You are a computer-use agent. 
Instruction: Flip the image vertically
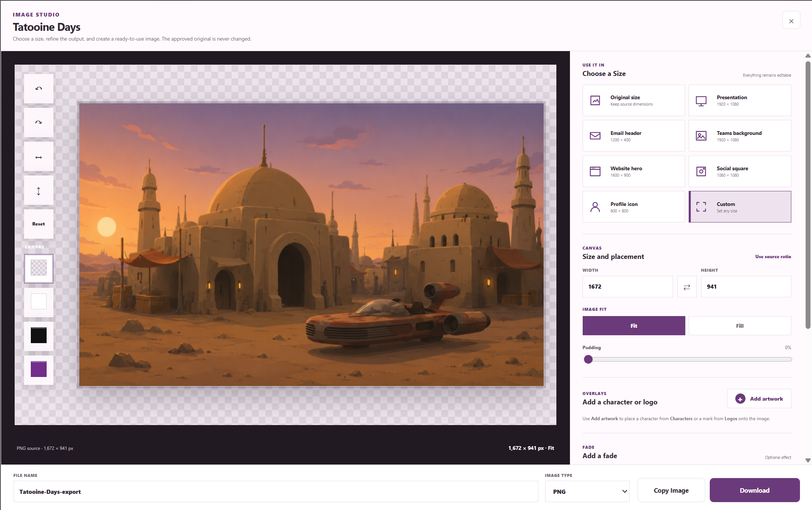tap(39, 191)
